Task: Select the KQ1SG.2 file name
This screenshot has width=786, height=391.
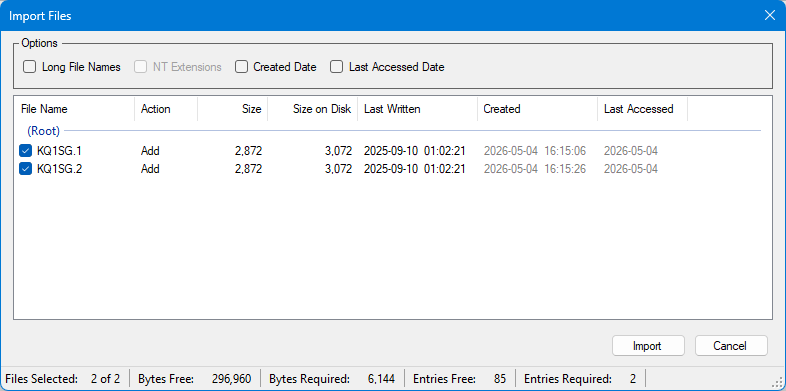Action: tap(60, 169)
